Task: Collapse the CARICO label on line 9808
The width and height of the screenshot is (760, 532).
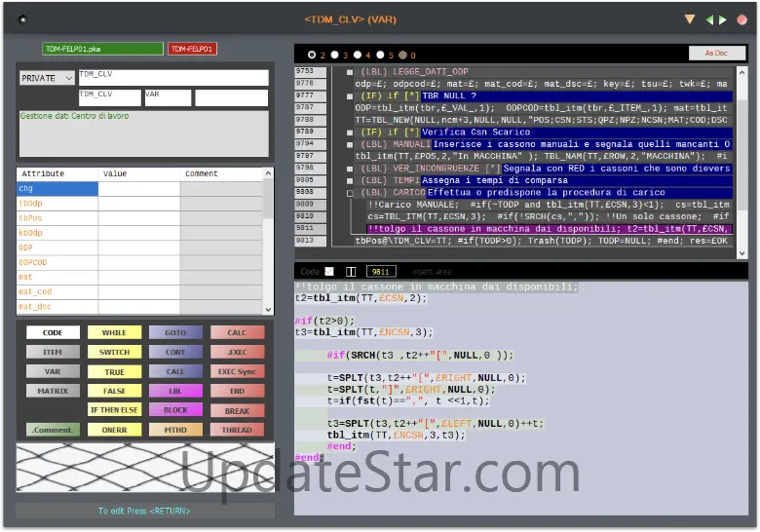Action: point(350,193)
